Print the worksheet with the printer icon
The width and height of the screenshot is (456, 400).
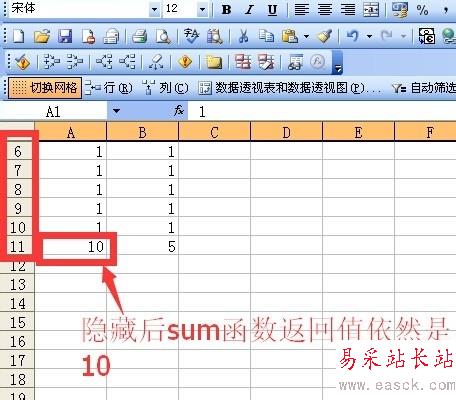coord(139,36)
